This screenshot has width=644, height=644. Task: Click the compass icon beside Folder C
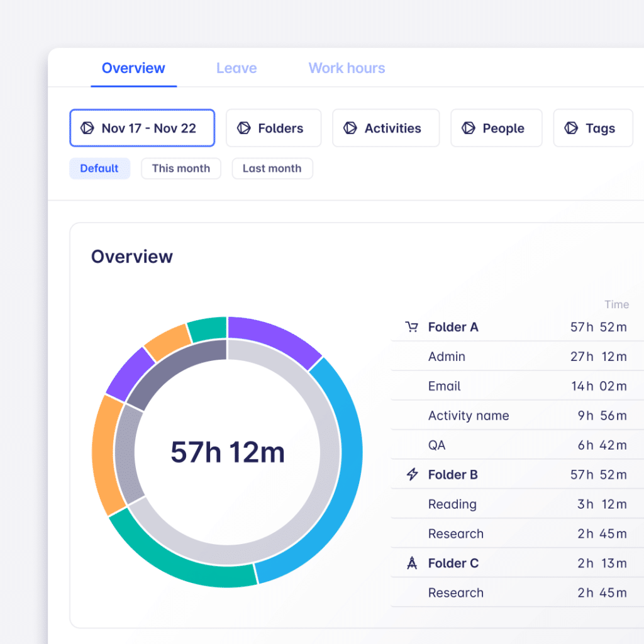click(x=412, y=563)
